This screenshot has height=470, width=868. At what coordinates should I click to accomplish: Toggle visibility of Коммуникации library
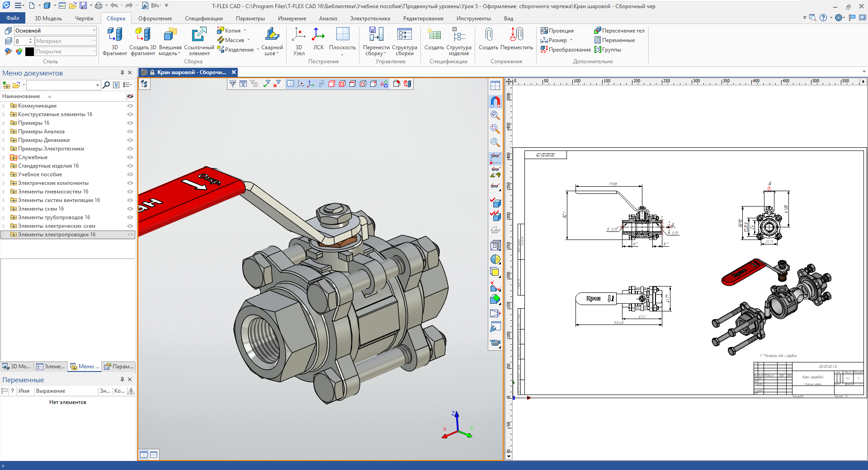pyautogui.click(x=130, y=106)
